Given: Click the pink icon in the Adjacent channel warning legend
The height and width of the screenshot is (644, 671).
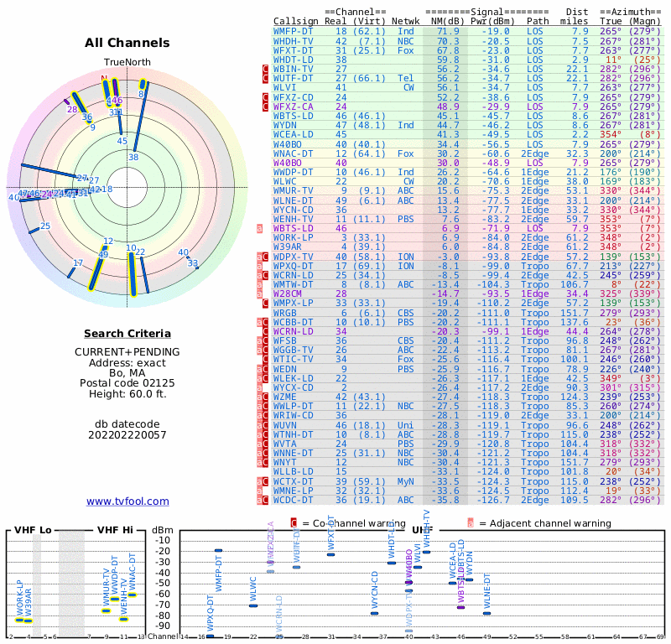Looking at the screenshot, I should point(471,523).
